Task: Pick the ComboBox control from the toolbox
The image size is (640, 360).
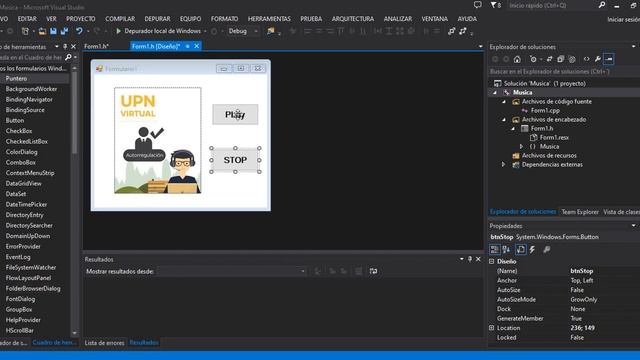Action: (x=20, y=162)
